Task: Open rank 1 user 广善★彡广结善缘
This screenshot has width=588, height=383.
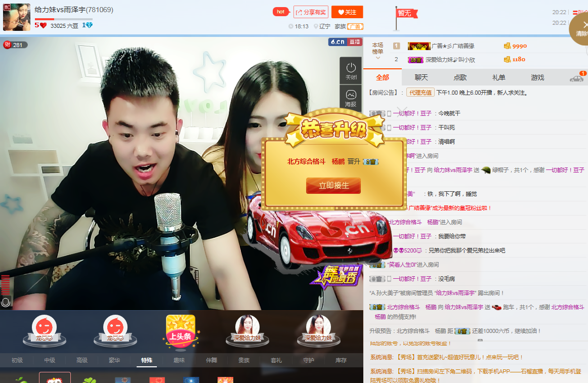Action: [453, 46]
